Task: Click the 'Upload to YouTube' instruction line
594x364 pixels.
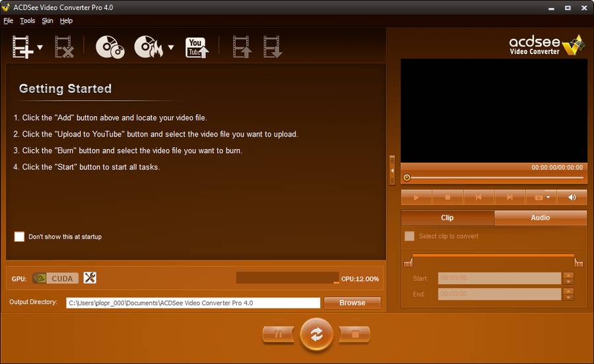Action: (156, 135)
